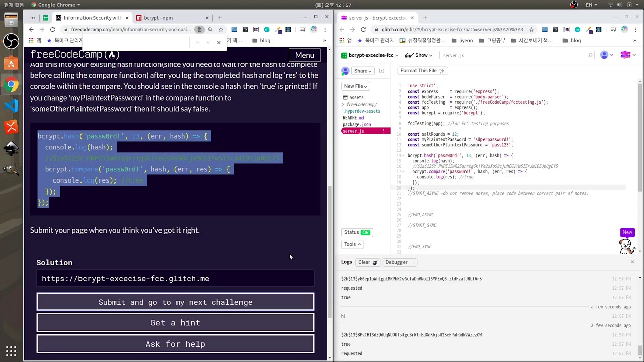Click Ask for help button
Image resolution: width=644 pixels, height=362 pixels.
click(175, 344)
